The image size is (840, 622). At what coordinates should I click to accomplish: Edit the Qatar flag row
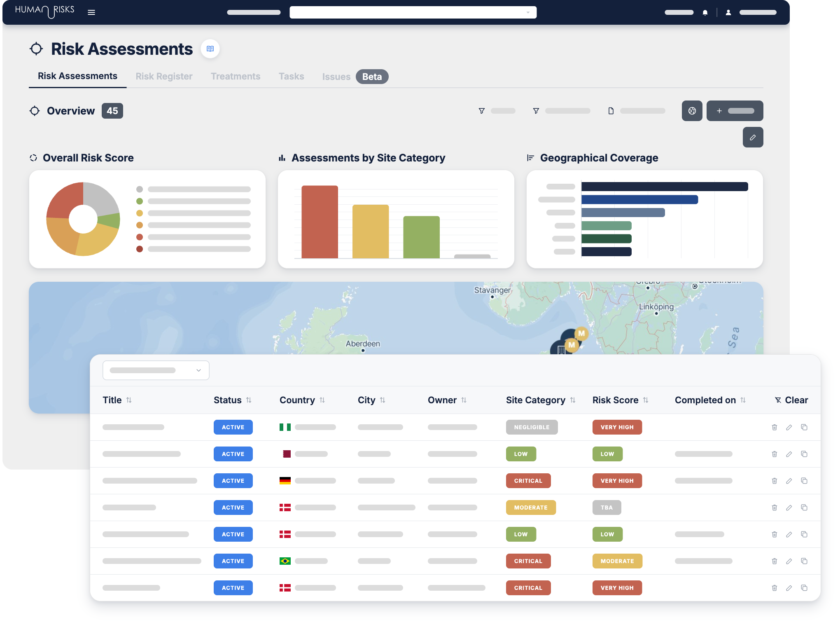pyautogui.click(x=789, y=454)
